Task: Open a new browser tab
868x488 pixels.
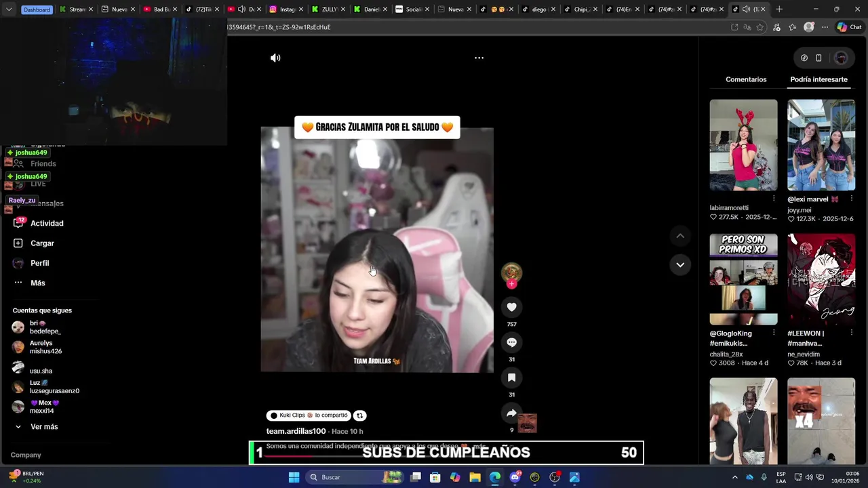Action: pyautogui.click(x=779, y=9)
